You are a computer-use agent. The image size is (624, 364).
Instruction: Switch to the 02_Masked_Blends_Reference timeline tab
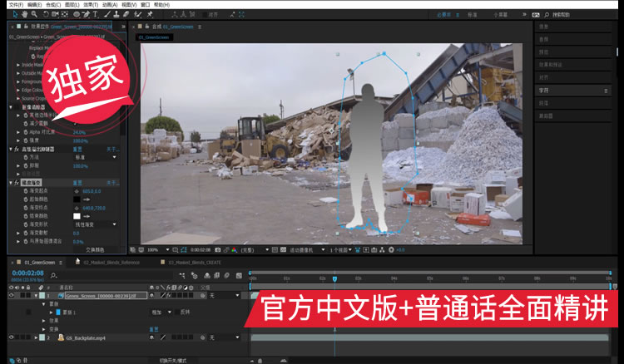click(x=111, y=263)
